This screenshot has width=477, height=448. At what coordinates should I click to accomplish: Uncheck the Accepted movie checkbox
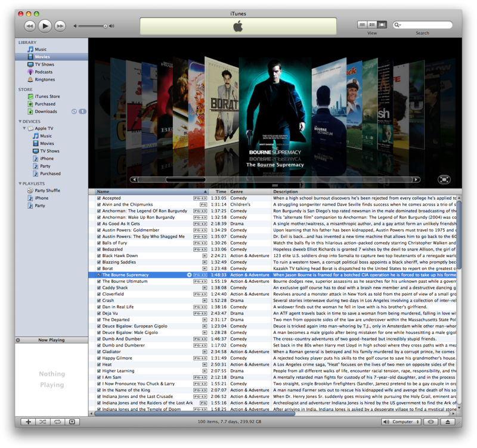99,198
